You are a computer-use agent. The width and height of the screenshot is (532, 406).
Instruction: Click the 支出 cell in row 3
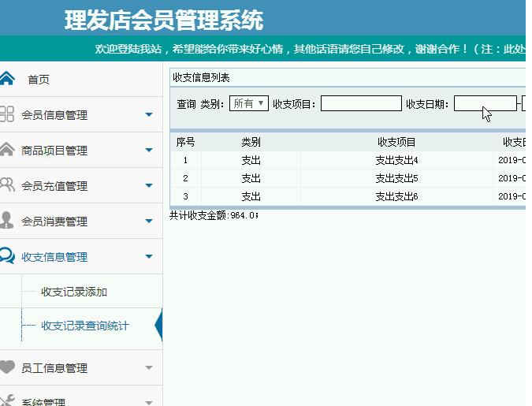coord(251,196)
